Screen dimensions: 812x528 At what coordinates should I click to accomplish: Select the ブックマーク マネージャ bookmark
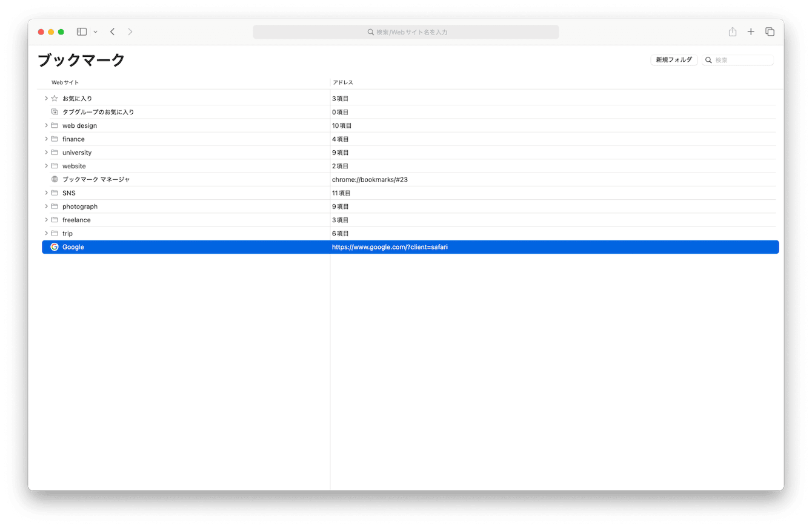(x=96, y=179)
